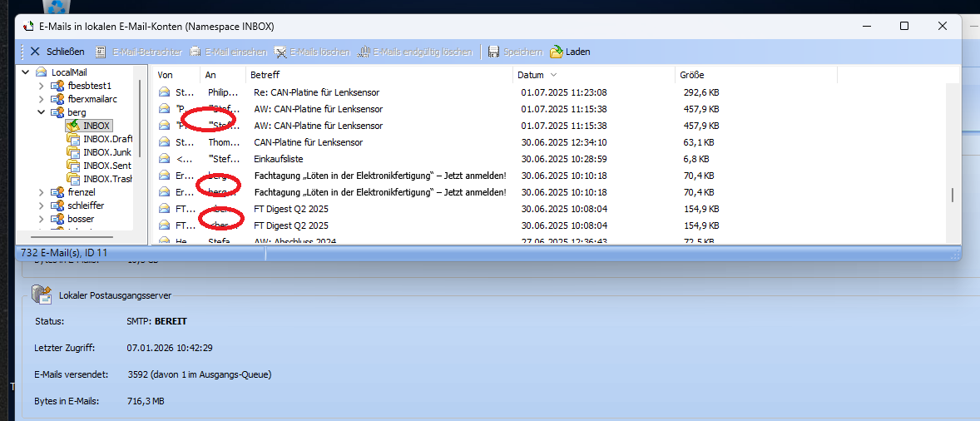Click the E-Mail einsehen toolbar button

click(x=229, y=52)
